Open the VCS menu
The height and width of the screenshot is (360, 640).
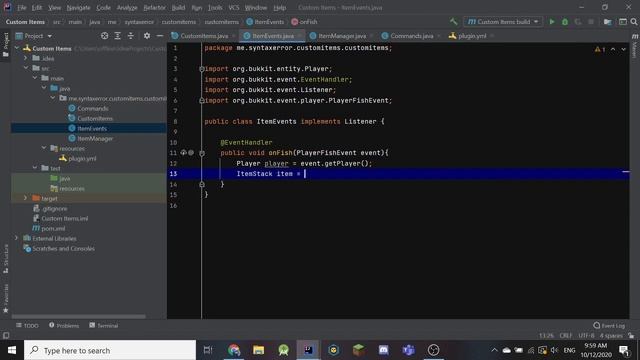[234, 7]
